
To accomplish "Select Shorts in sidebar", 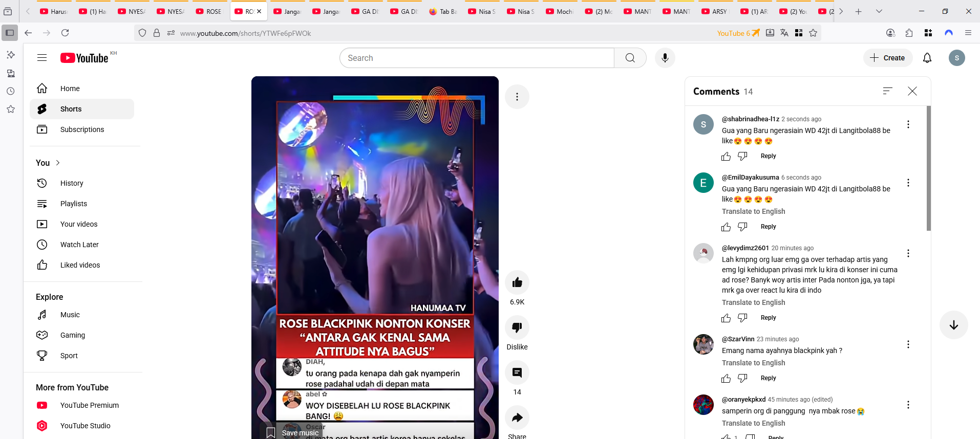I will tap(82, 109).
